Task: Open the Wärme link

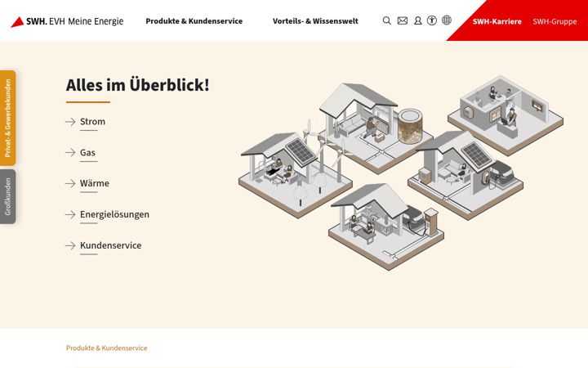Action: (x=95, y=183)
